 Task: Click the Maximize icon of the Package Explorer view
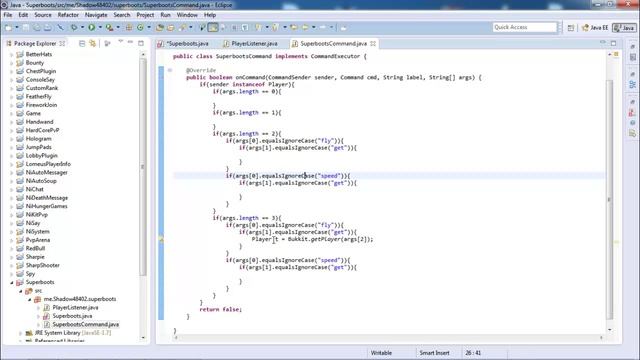tap(141, 43)
